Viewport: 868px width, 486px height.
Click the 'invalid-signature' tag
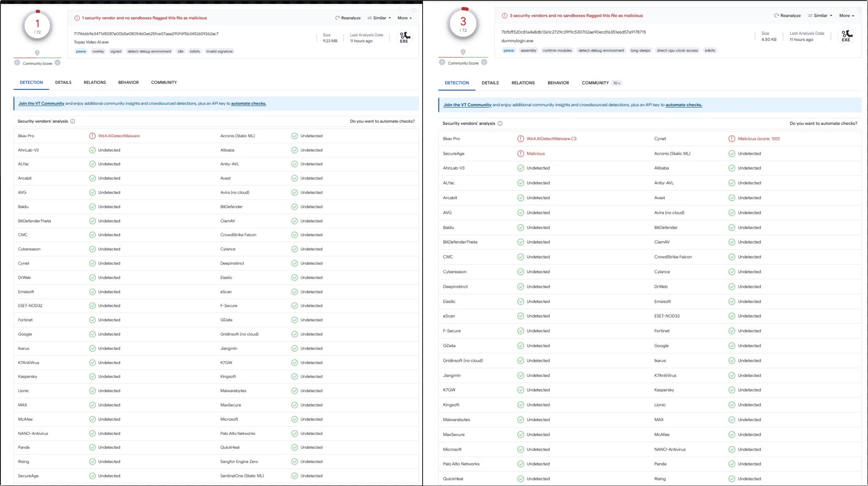coord(219,51)
